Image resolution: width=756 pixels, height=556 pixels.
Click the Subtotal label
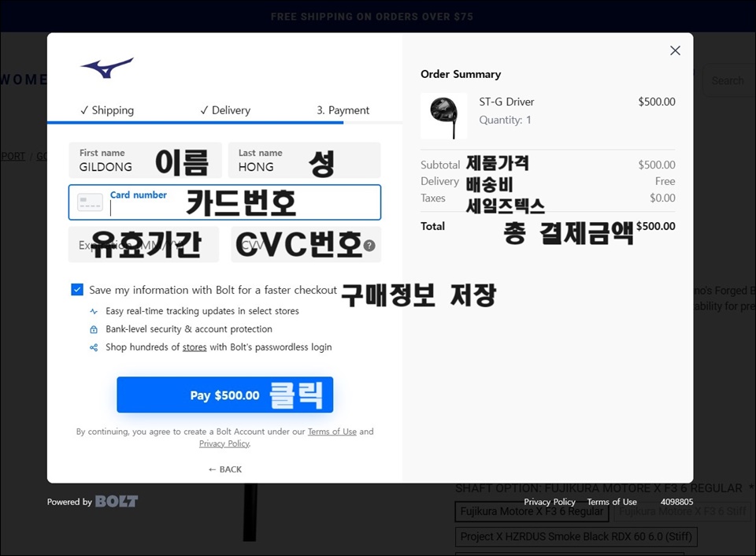click(x=440, y=165)
